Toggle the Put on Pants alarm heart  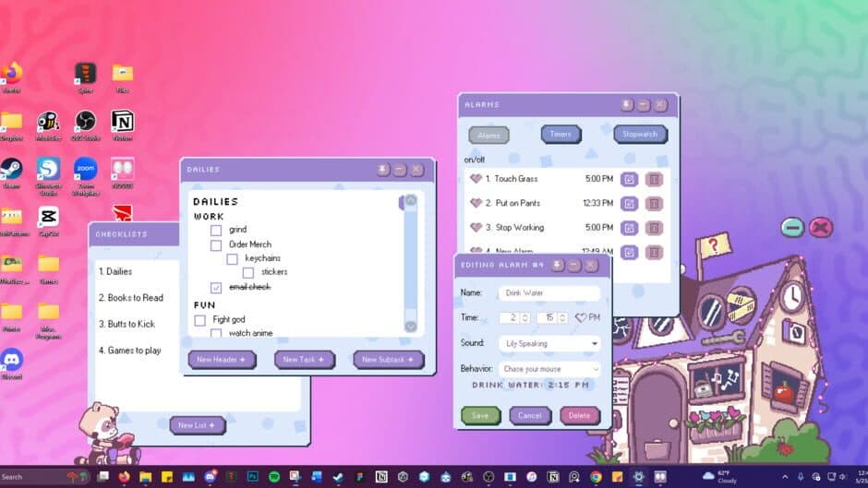coord(476,203)
